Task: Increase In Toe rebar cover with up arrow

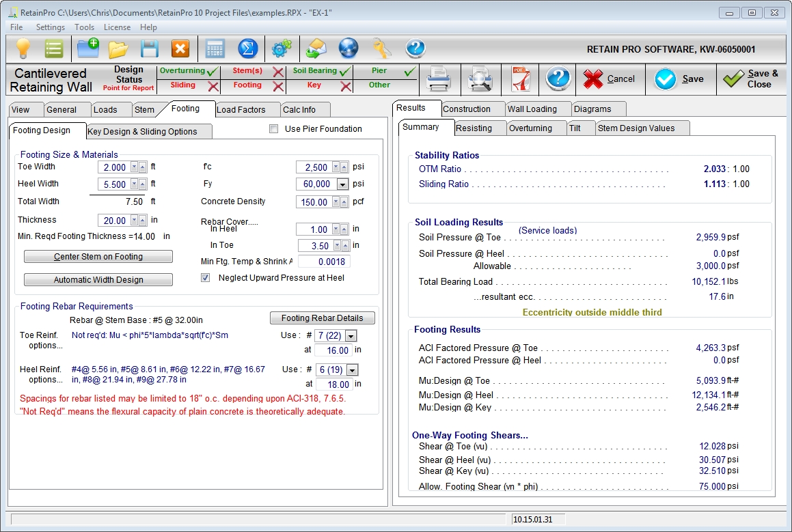Action: [346, 246]
